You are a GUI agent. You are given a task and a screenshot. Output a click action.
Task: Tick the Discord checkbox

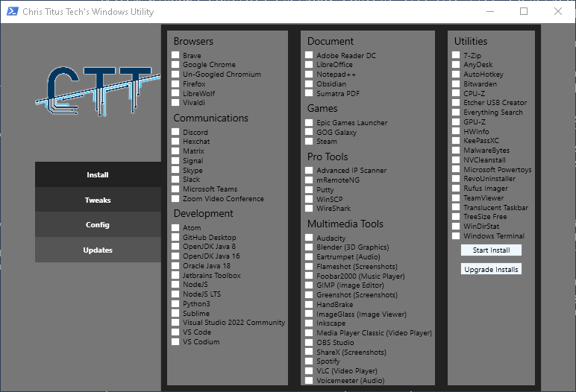(x=175, y=133)
